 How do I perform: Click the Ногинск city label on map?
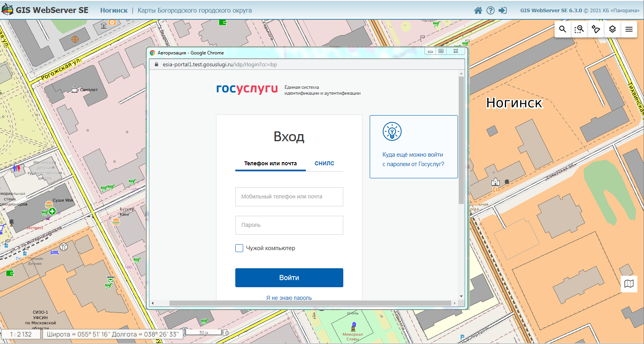click(514, 103)
